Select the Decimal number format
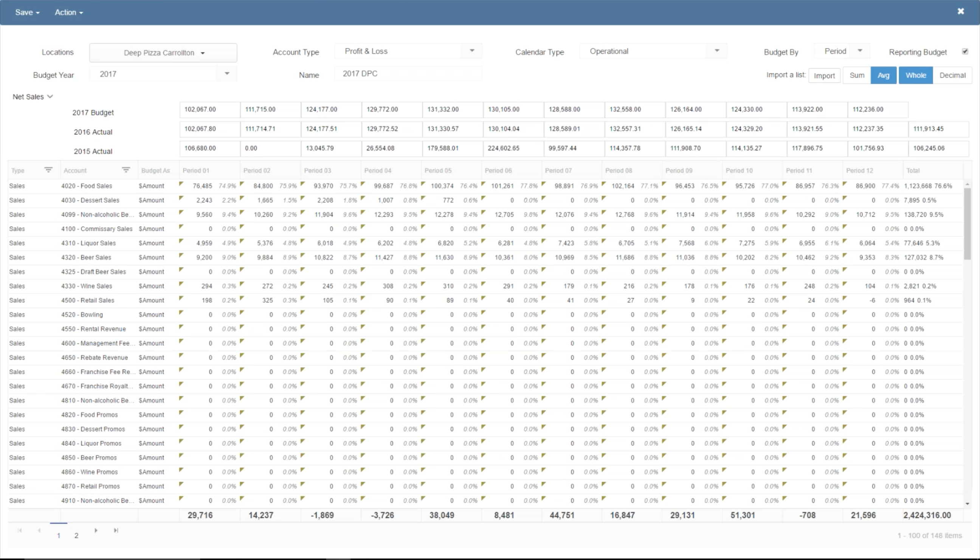 tap(952, 75)
